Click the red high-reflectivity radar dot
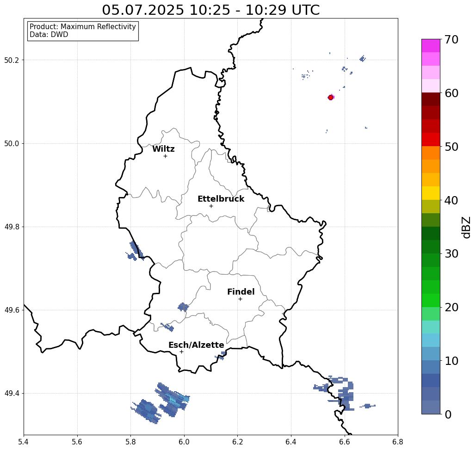 [331, 98]
